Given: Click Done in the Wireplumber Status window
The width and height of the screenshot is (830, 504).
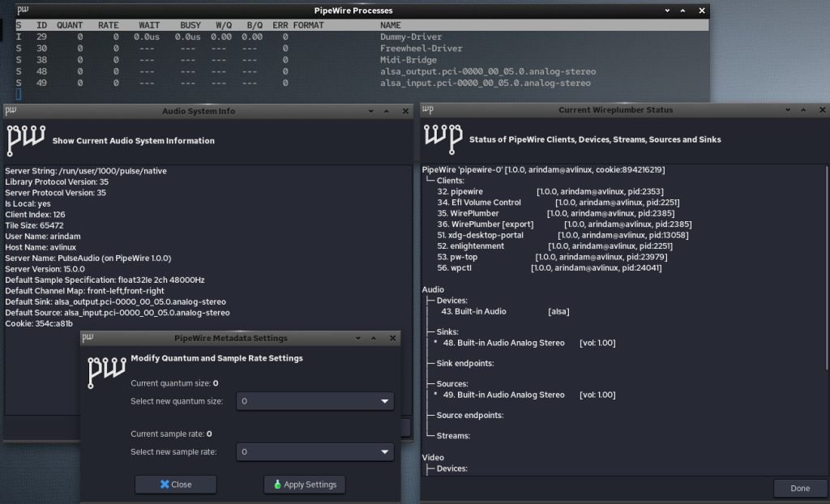Looking at the screenshot, I should tap(800, 489).
